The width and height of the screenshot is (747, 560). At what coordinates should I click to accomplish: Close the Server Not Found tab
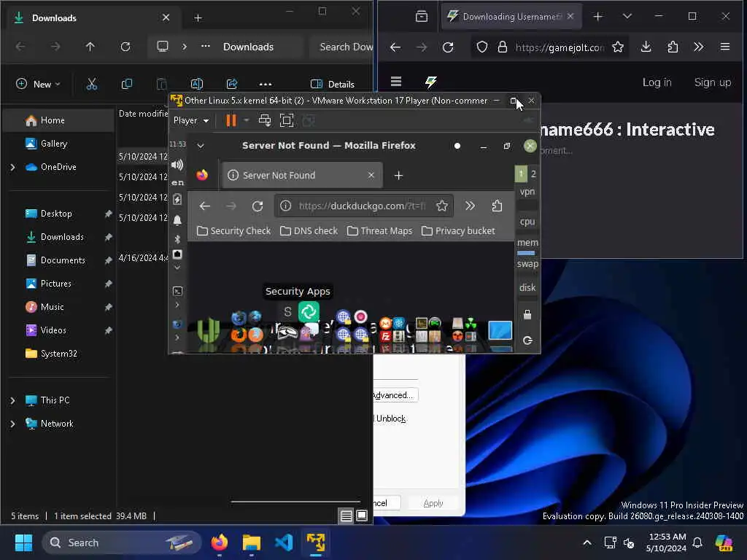[371, 175]
